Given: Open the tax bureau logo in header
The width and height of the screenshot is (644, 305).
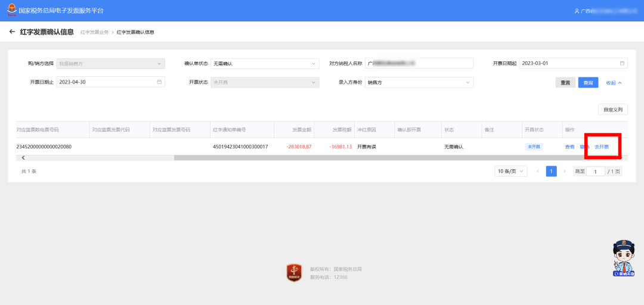Looking at the screenshot, I should coord(11,10).
